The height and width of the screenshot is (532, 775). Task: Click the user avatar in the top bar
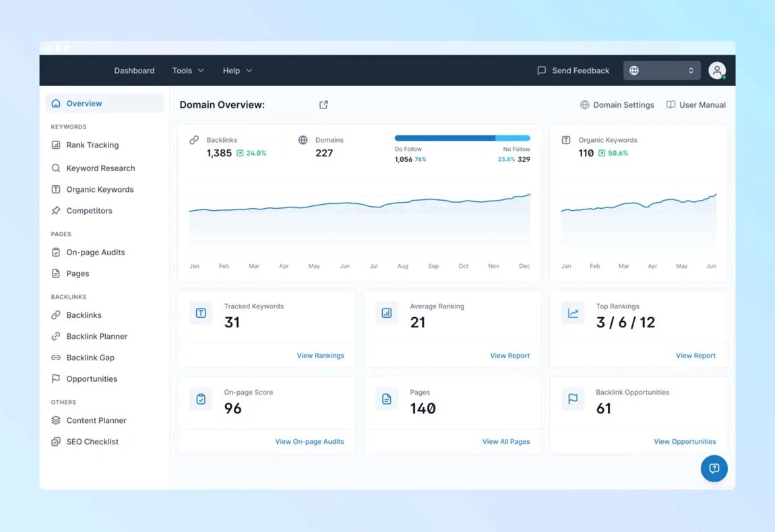point(717,70)
